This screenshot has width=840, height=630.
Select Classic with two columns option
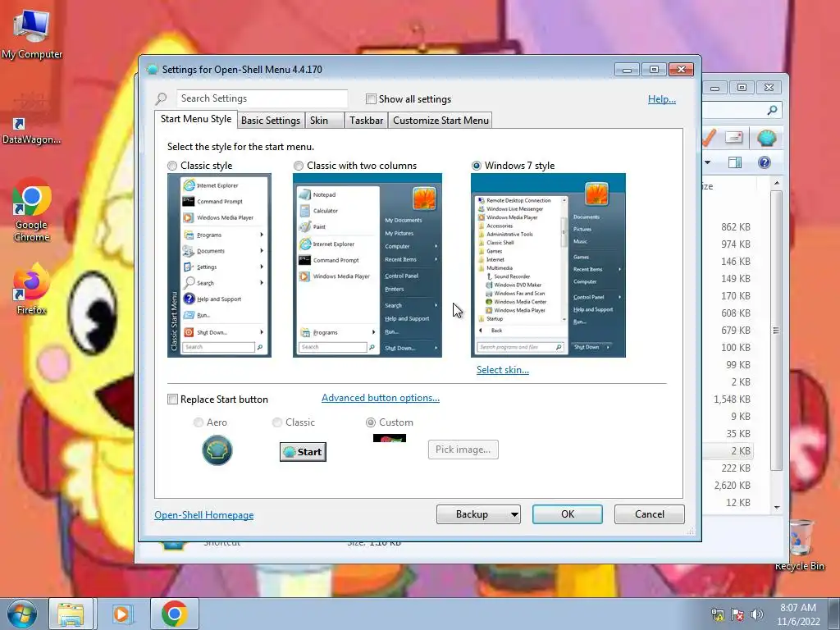point(299,166)
